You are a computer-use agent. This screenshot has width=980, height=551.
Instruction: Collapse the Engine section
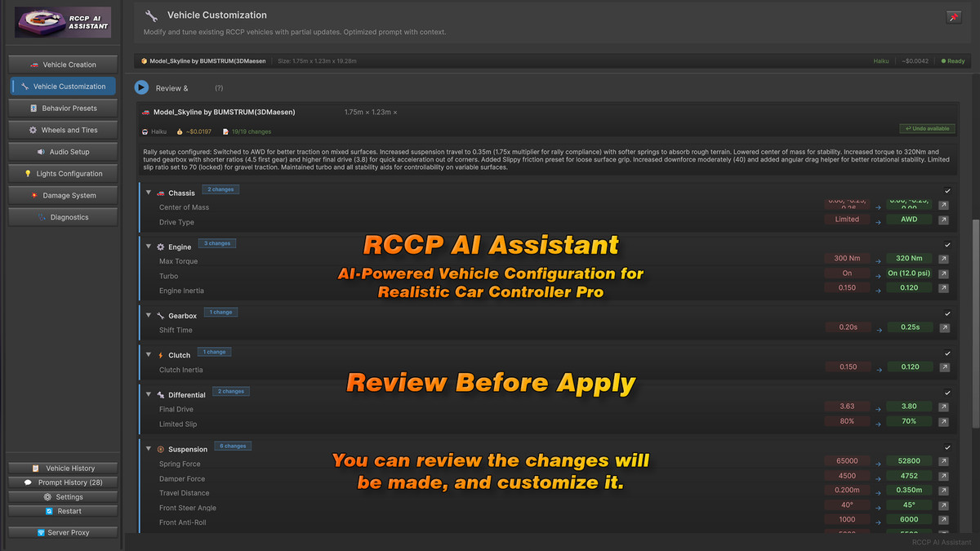click(149, 245)
